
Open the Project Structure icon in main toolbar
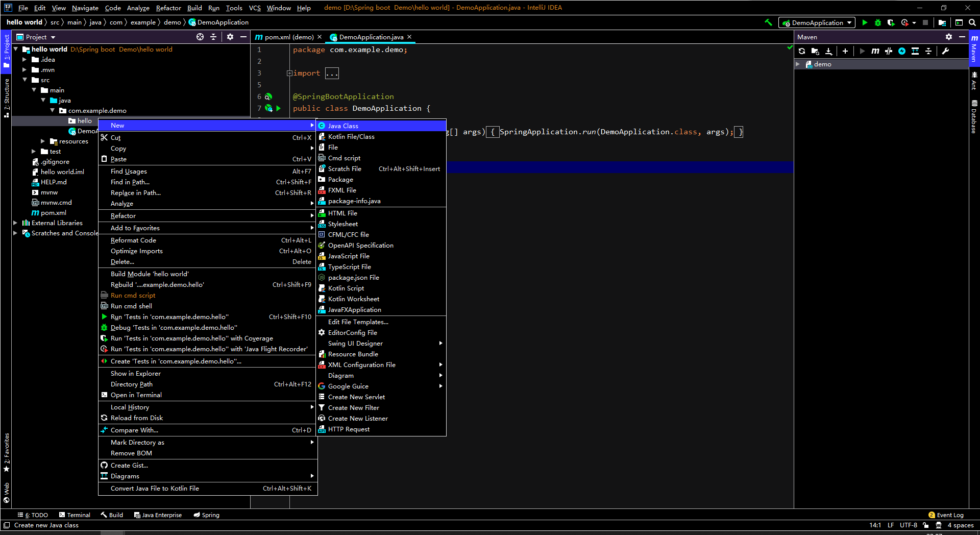pyautogui.click(x=942, y=22)
